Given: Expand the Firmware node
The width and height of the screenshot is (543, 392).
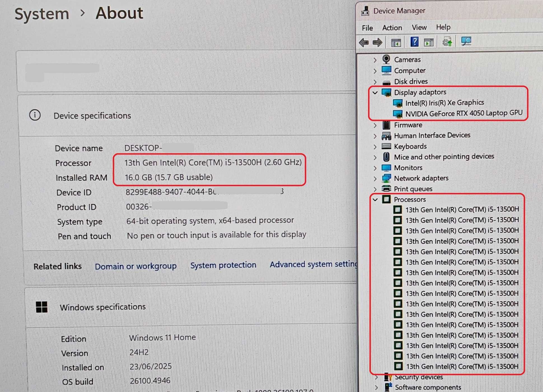Looking at the screenshot, I should [375, 126].
